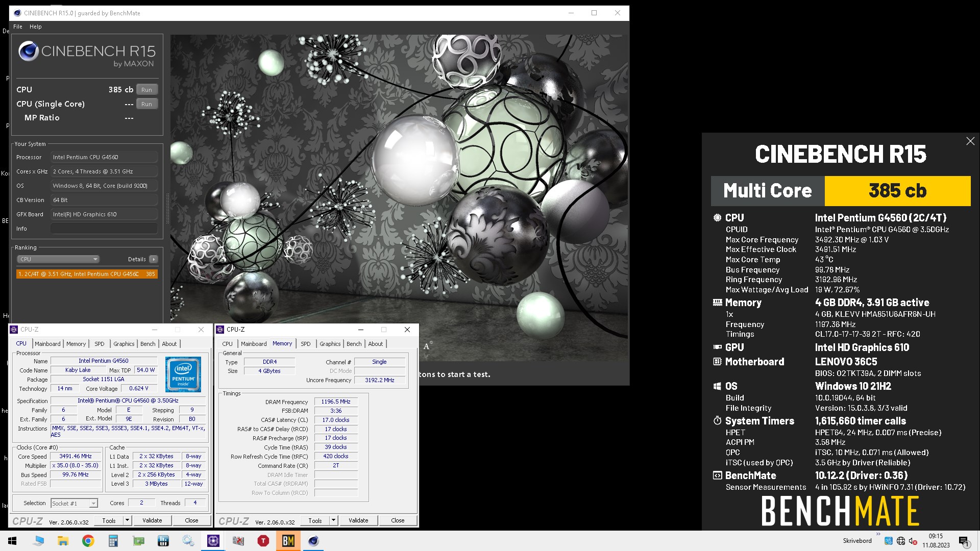Open Graphics tab in left CPU-Z window

(x=124, y=344)
